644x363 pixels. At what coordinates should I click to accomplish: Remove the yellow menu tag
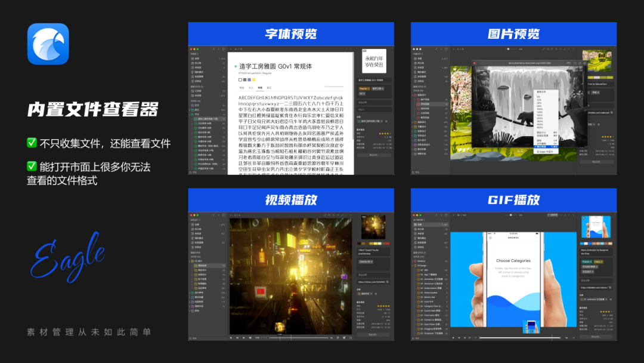click(x=602, y=262)
